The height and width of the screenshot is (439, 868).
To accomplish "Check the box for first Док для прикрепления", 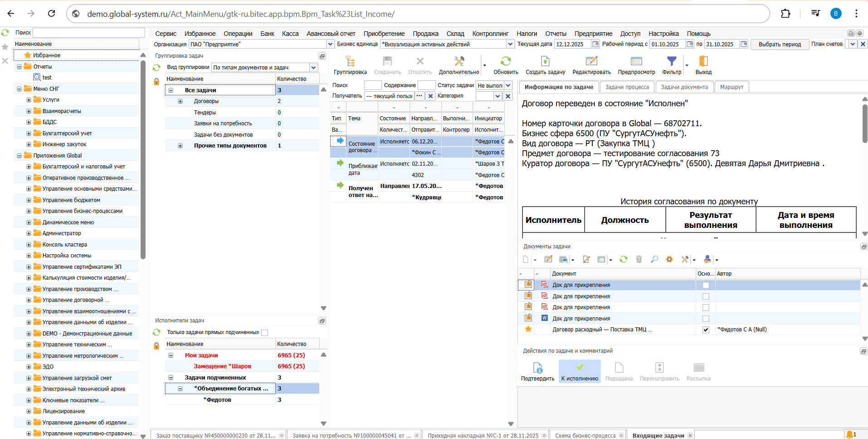I will tap(706, 286).
